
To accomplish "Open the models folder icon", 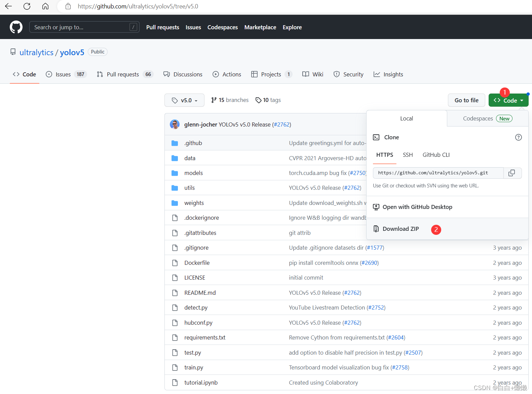I will tap(175, 173).
